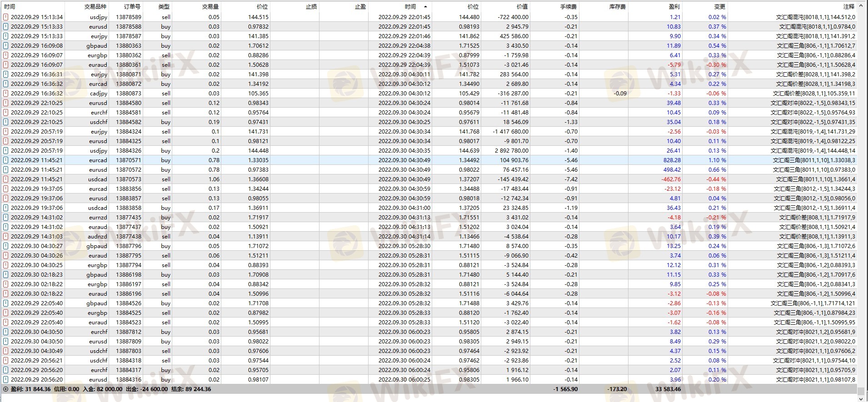Click the 注释 column header
This screenshot has width=868, height=402.
848,6
